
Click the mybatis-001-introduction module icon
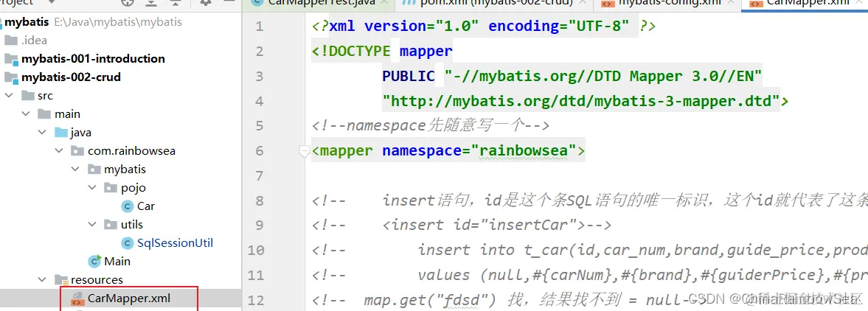[10, 59]
